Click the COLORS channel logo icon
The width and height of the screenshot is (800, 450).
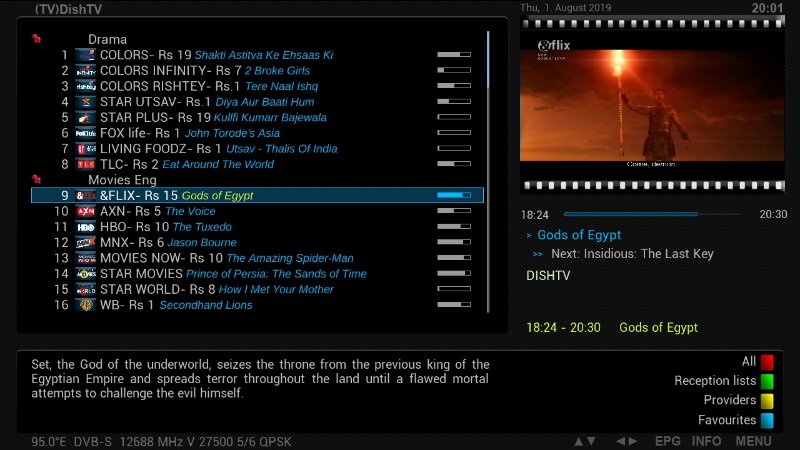coord(85,55)
